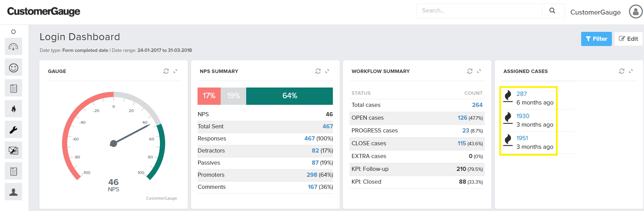Open the Promoters count 298
644x211 pixels.
[312, 175]
